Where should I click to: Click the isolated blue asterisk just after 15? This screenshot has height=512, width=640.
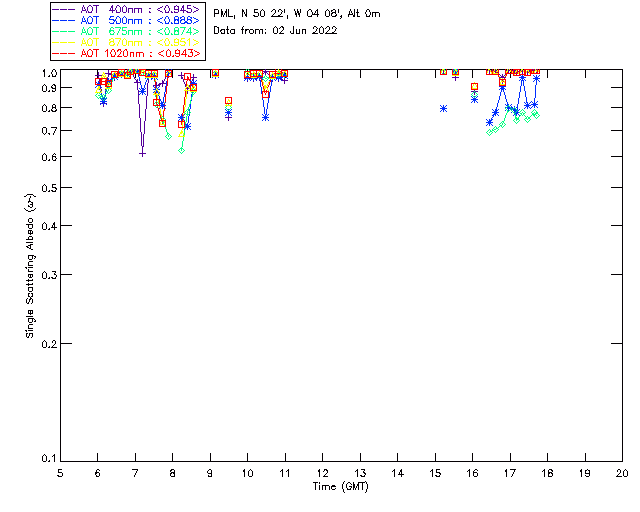pyautogui.click(x=443, y=108)
